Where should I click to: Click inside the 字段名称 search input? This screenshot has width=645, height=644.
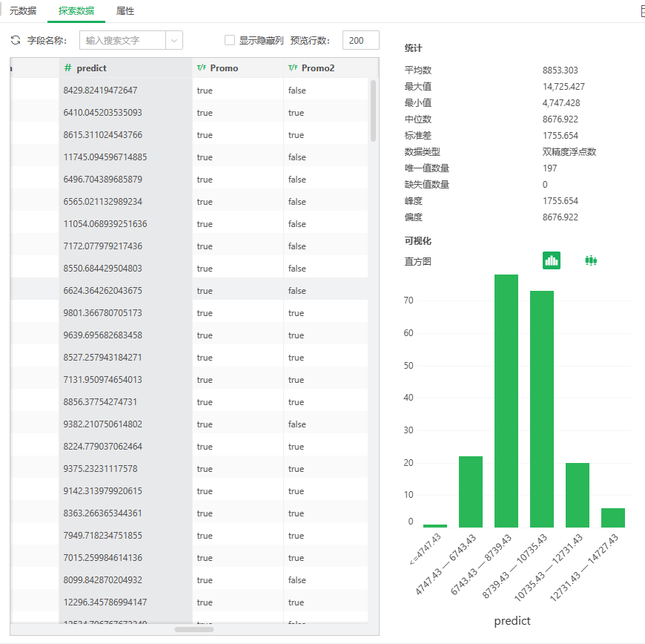pyautogui.click(x=122, y=40)
